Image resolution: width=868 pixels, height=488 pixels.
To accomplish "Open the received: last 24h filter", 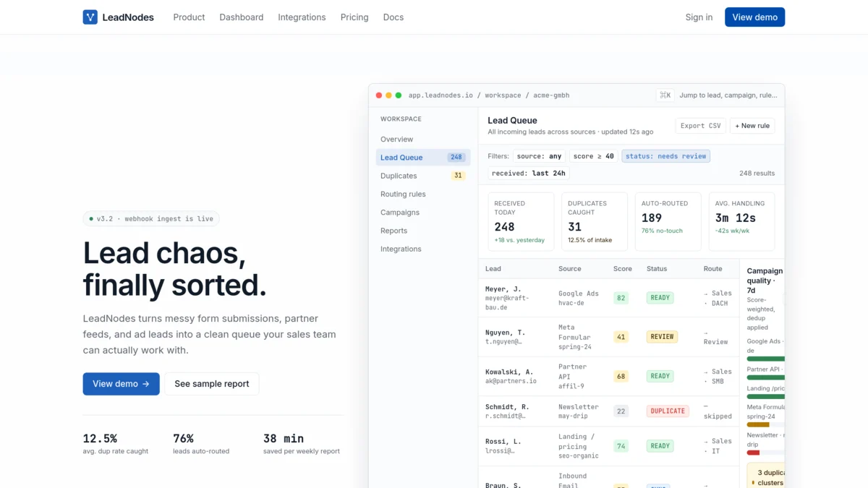I will 529,174.
